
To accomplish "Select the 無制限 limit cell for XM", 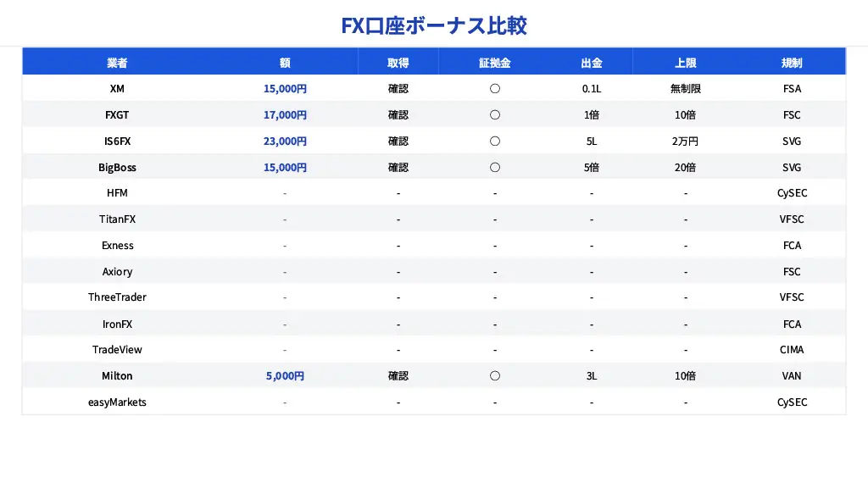I will pyautogui.click(x=685, y=89).
